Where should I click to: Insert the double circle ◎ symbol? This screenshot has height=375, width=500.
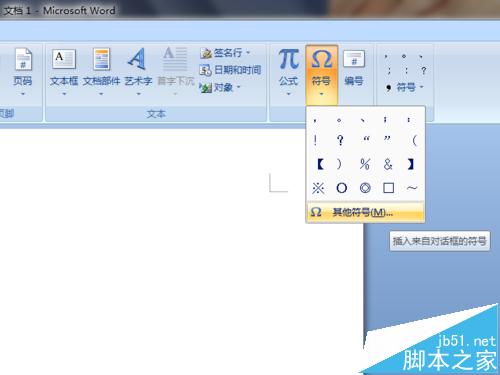[x=365, y=188]
